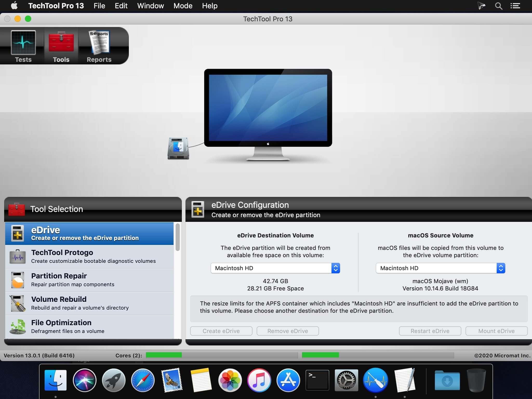
Task: Click the eDrive Configuration header icon
Action: click(198, 209)
